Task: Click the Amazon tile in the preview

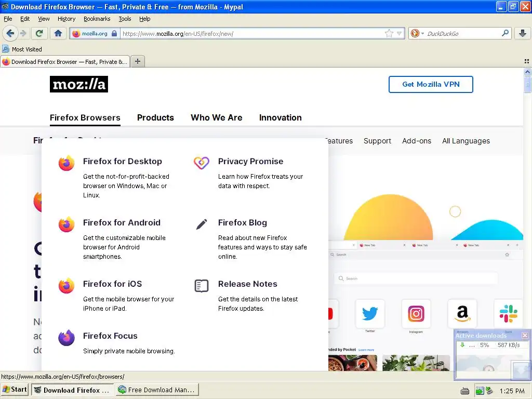Action: click(462, 314)
